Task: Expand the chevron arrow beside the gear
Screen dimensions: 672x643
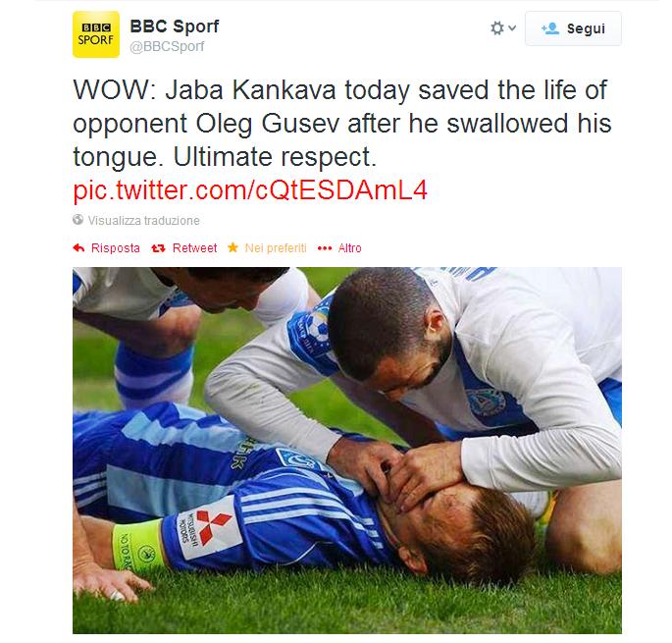Action: (512, 29)
